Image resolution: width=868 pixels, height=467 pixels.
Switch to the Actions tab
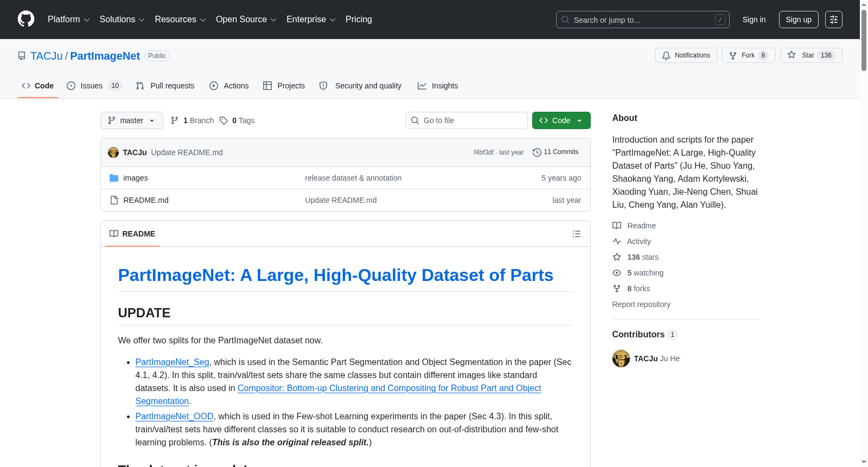tap(229, 86)
